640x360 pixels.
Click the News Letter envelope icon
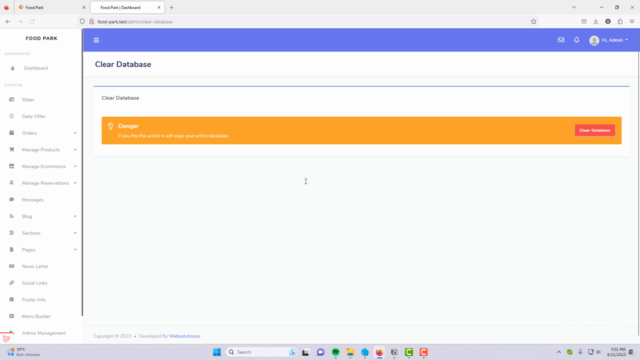pos(11,266)
